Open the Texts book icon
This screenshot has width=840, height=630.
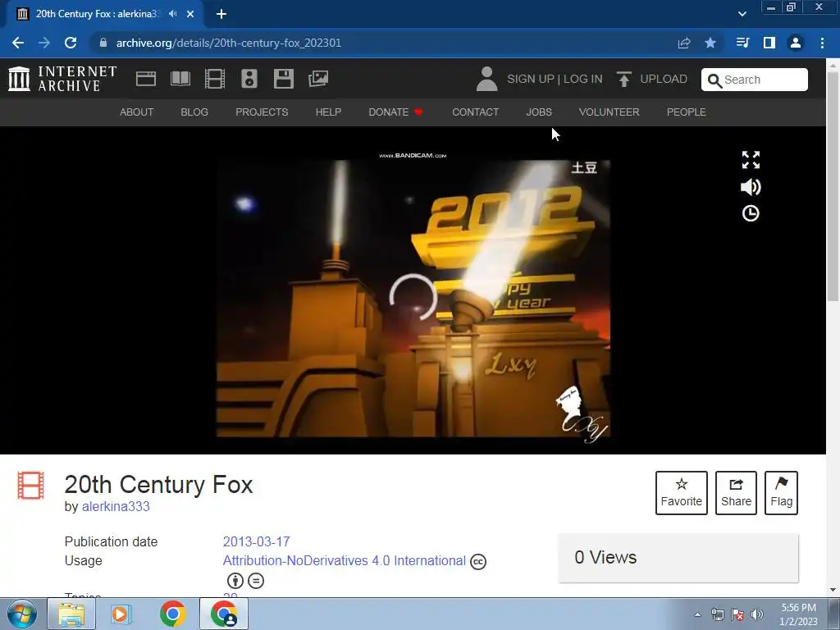tap(180, 79)
